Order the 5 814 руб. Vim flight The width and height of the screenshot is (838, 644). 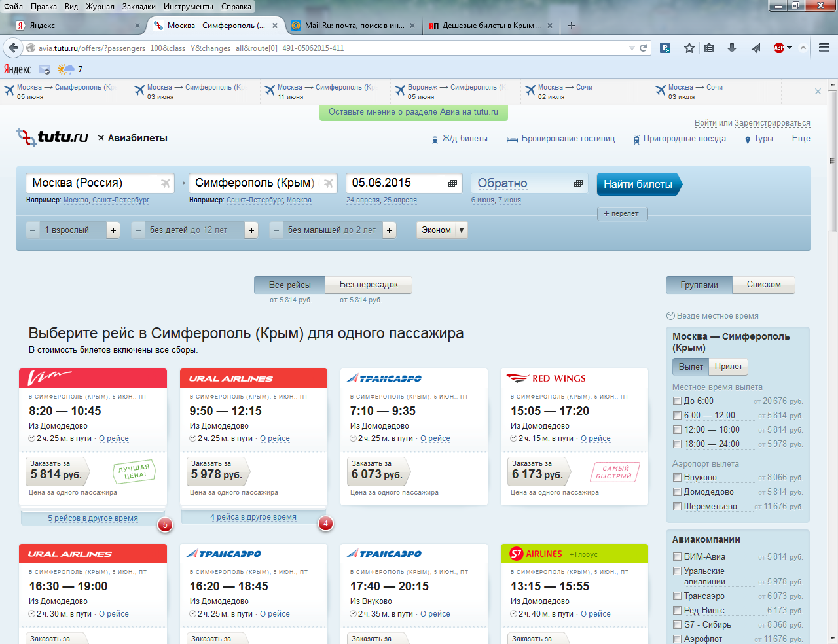[56, 470]
